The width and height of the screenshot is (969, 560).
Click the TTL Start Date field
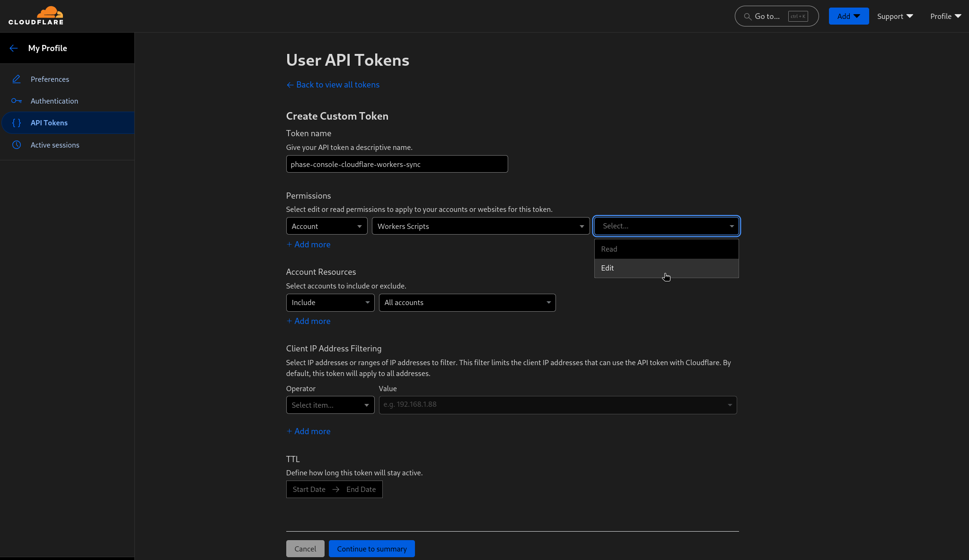coord(309,490)
